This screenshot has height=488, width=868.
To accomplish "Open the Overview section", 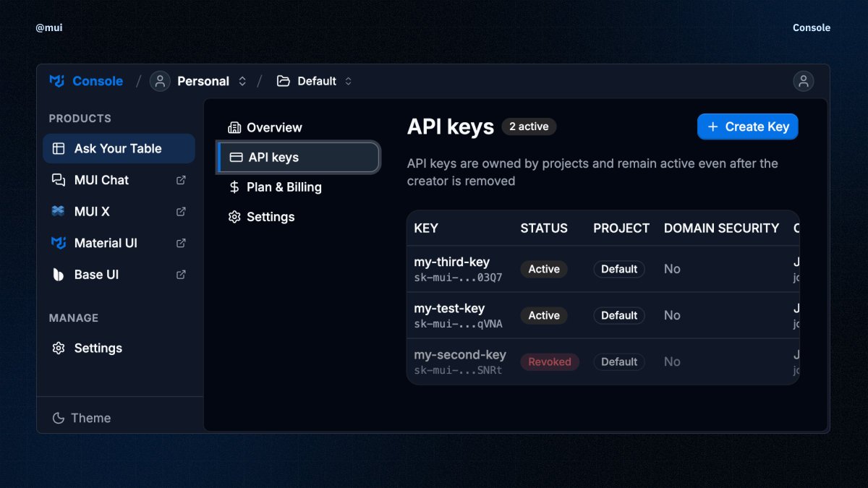I will 298,127.
